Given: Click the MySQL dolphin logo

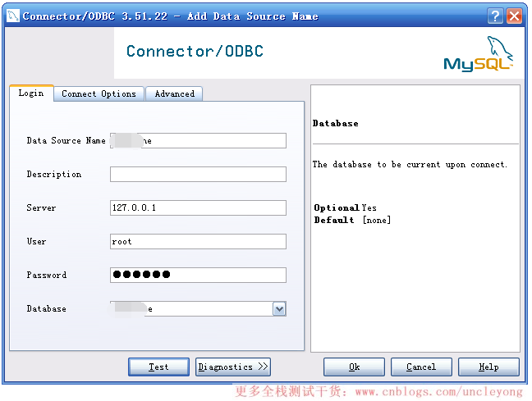Looking at the screenshot, I should point(479,54).
